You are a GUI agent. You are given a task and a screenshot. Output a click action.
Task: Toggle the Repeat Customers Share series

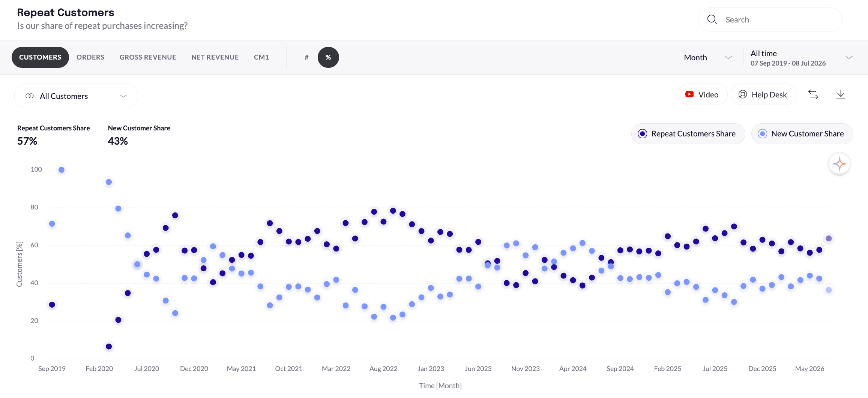click(688, 134)
